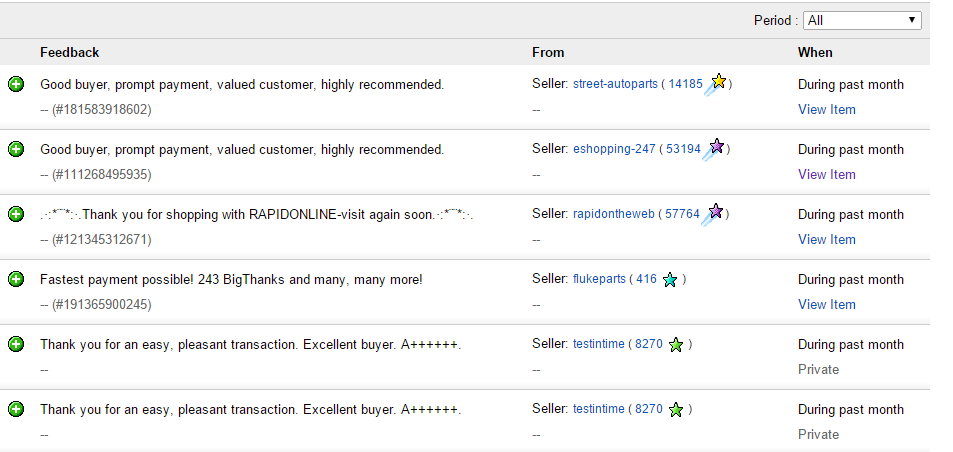Click the purple shooting star beside rapidontheweb

[714, 214]
